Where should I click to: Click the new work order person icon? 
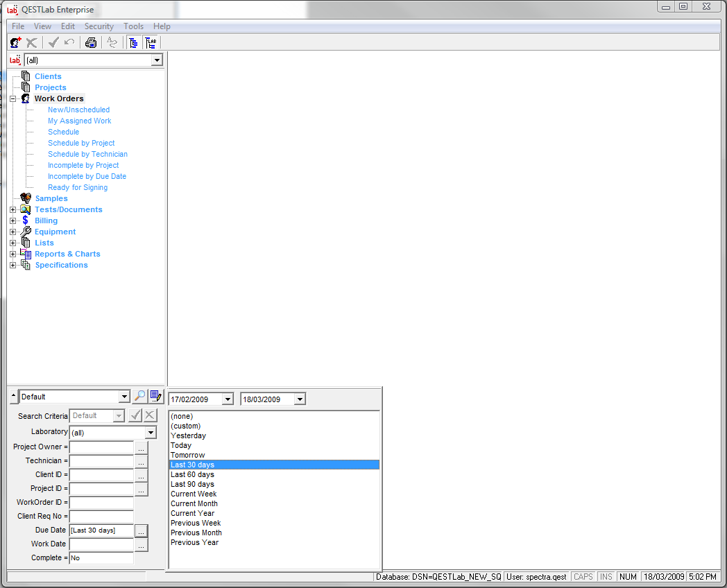[x=15, y=43]
